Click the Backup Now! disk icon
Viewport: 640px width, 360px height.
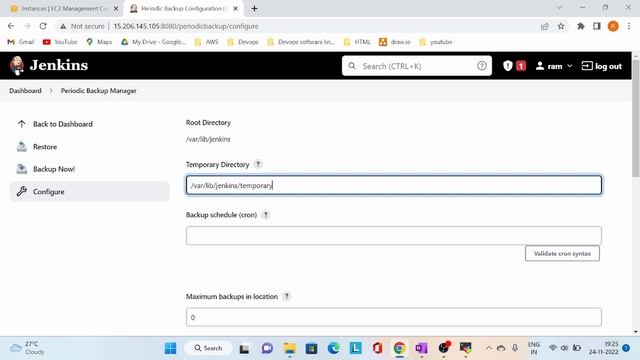[22, 169]
